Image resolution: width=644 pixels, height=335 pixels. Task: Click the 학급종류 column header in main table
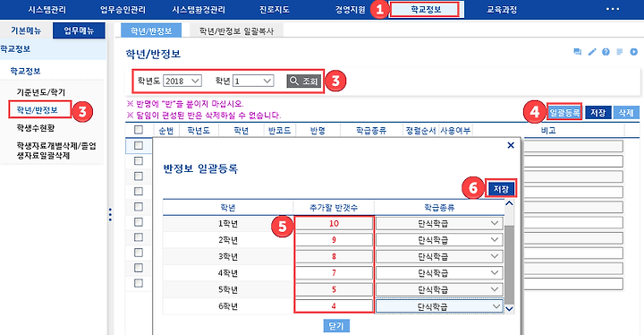click(371, 131)
